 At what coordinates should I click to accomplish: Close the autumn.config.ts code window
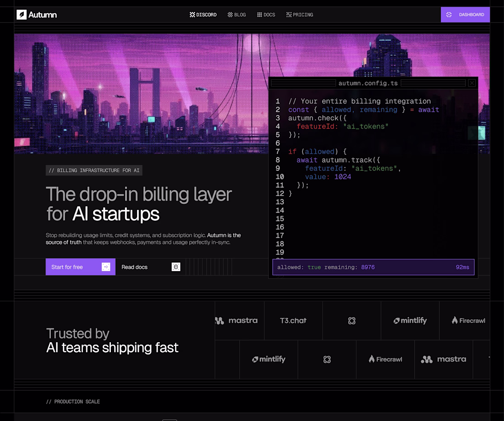[472, 83]
